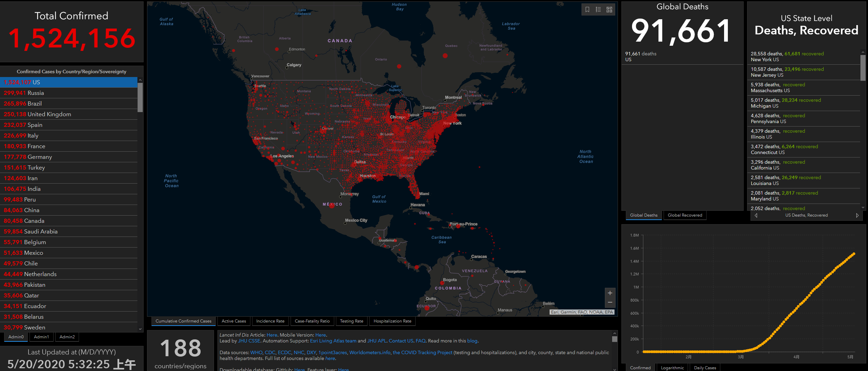The image size is (868, 371).
Task: Open the CDC data source link
Action: [x=270, y=352]
